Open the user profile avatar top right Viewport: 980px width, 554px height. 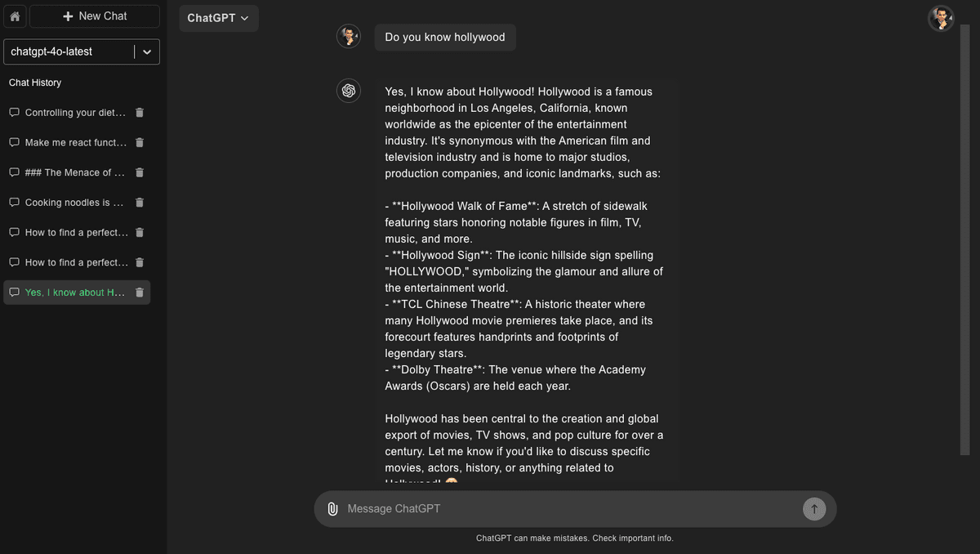[x=941, y=18]
